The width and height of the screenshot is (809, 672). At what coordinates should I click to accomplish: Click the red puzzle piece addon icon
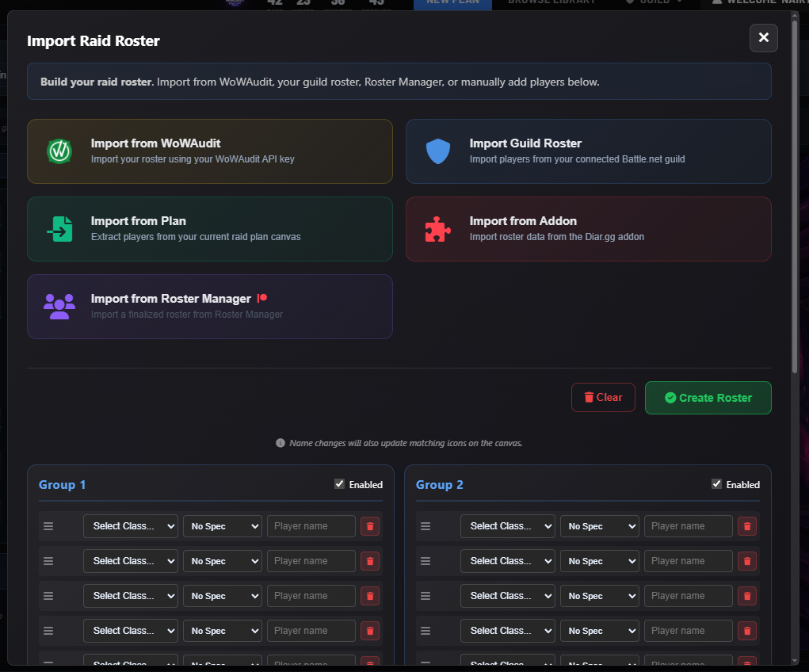[438, 229]
